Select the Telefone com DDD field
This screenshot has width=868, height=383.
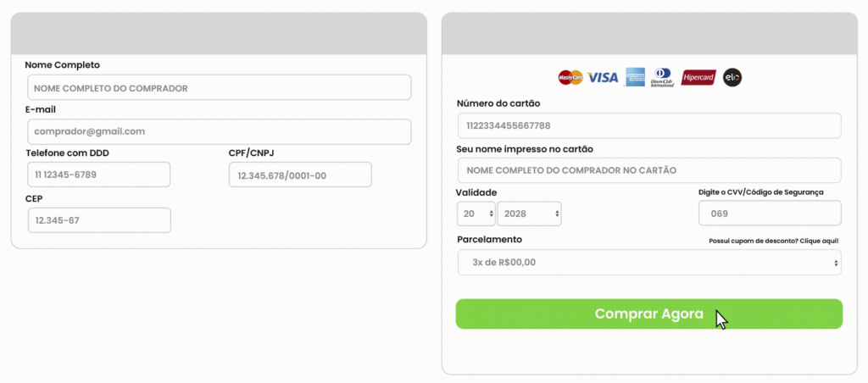[98, 175]
